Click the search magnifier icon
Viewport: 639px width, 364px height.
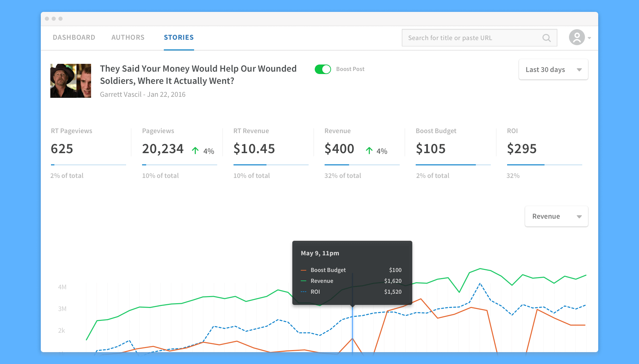coord(546,38)
